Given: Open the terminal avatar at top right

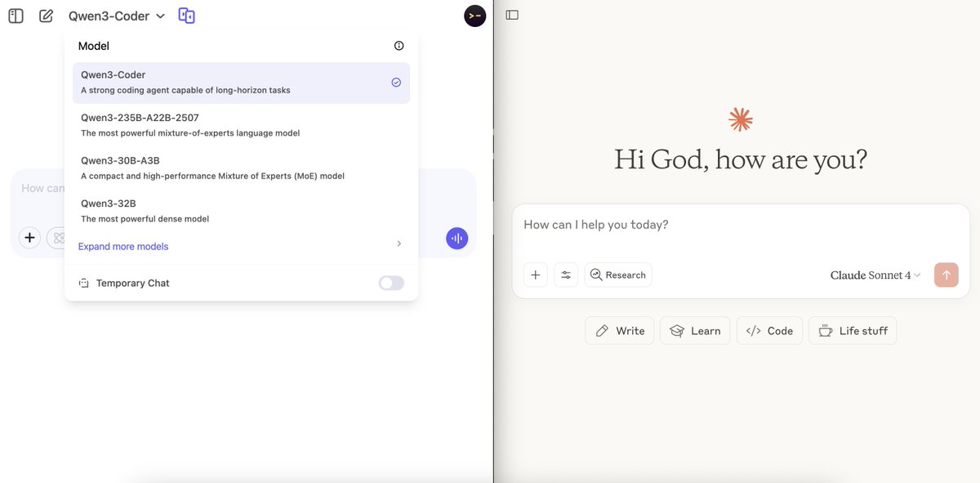Looking at the screenshot, I should pos(475,15).
